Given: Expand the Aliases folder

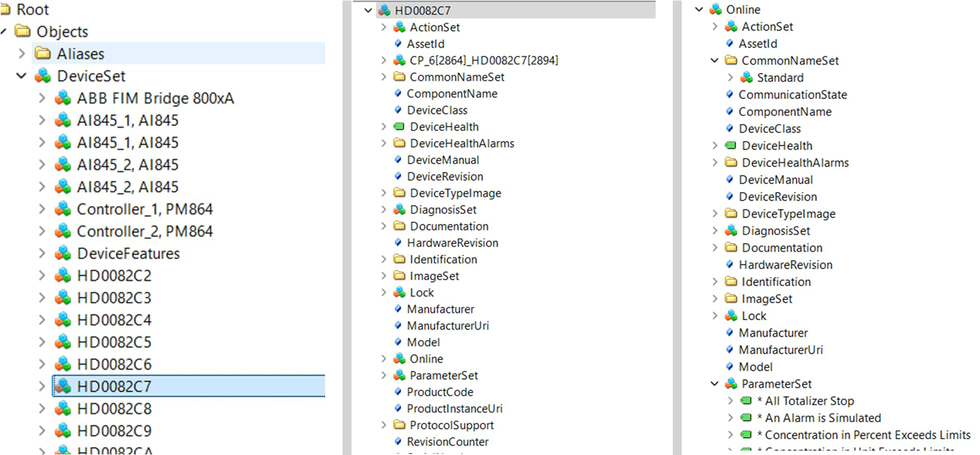Looking at the screenshot, I should coord(21,54).
